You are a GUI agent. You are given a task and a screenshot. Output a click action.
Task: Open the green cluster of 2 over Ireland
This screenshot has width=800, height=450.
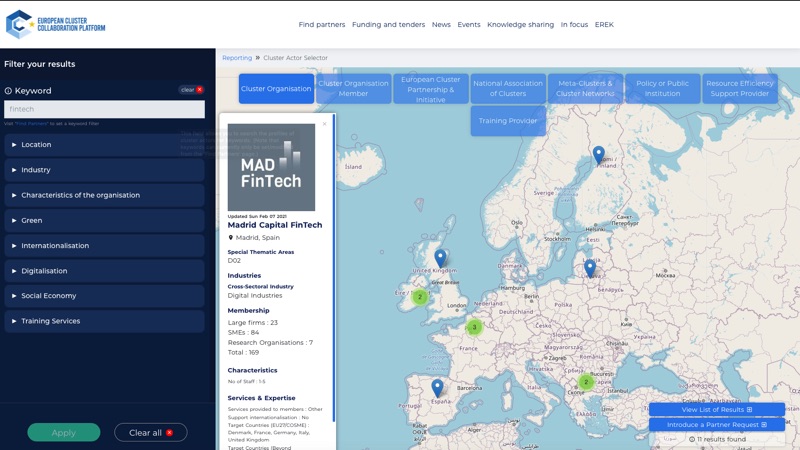click(x=420, y=297)
